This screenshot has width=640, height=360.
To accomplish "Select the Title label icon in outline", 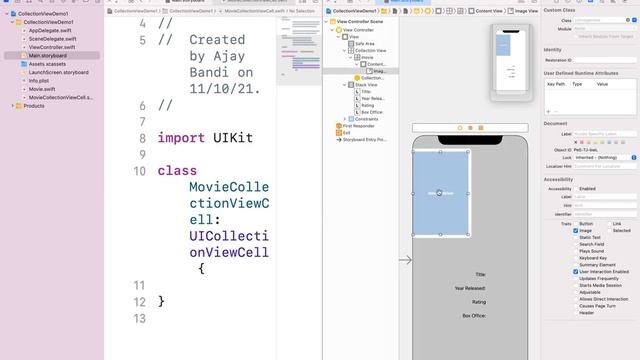I will (357, 92).
